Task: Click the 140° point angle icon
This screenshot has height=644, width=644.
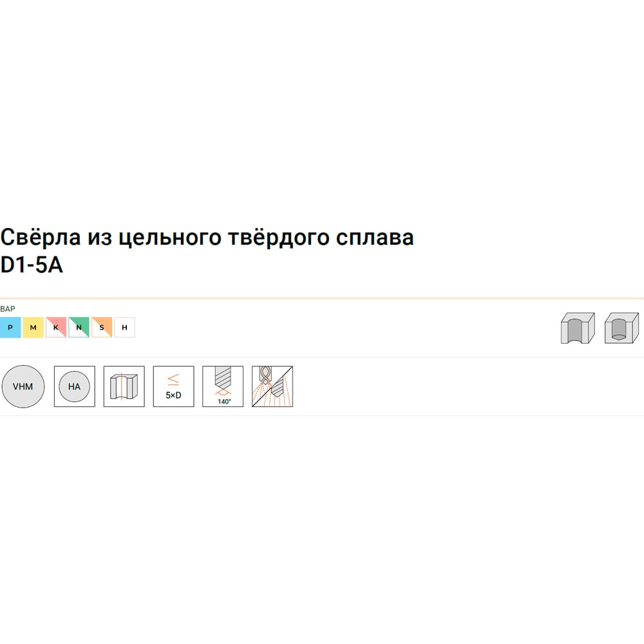Action: tap(223, 386)
